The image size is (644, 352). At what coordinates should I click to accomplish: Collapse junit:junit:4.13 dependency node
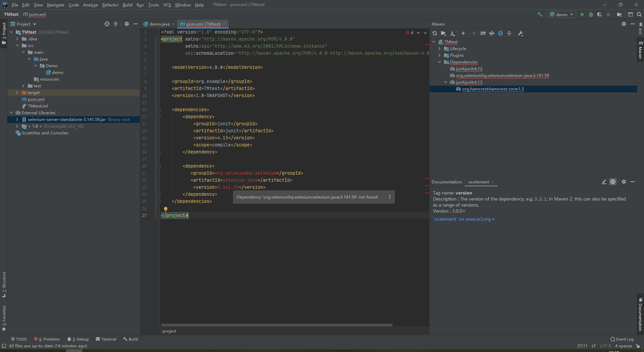click(x=446, y=82)
